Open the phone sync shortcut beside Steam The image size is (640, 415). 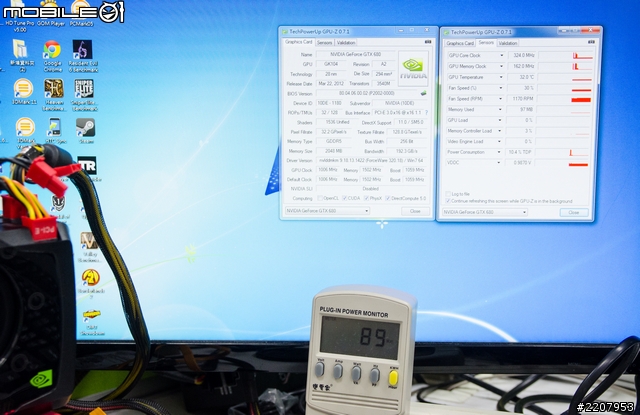(55, 131)
